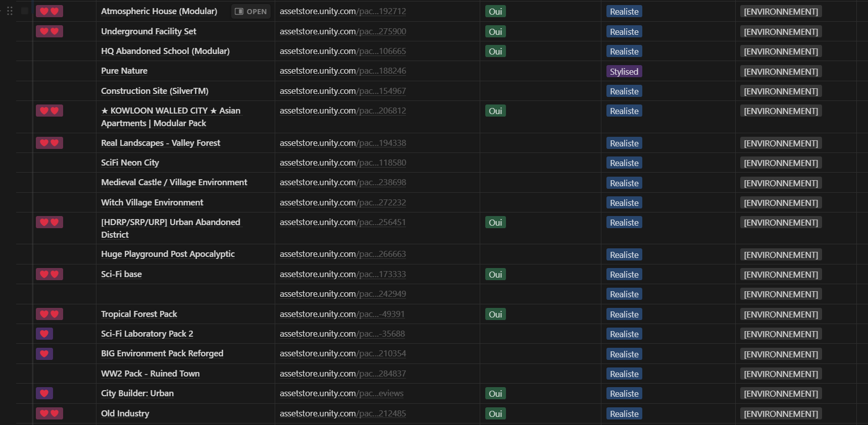Select the Oui tag in Old Industry row

pos(495,414)
